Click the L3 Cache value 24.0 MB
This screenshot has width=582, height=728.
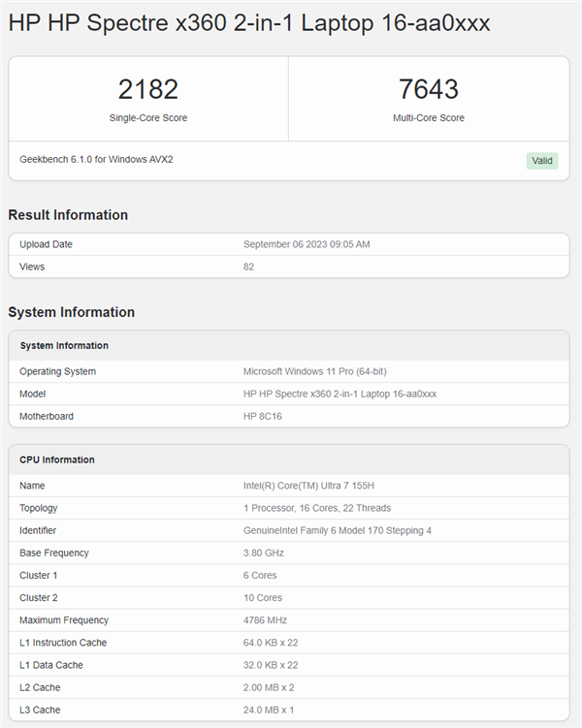270,710
